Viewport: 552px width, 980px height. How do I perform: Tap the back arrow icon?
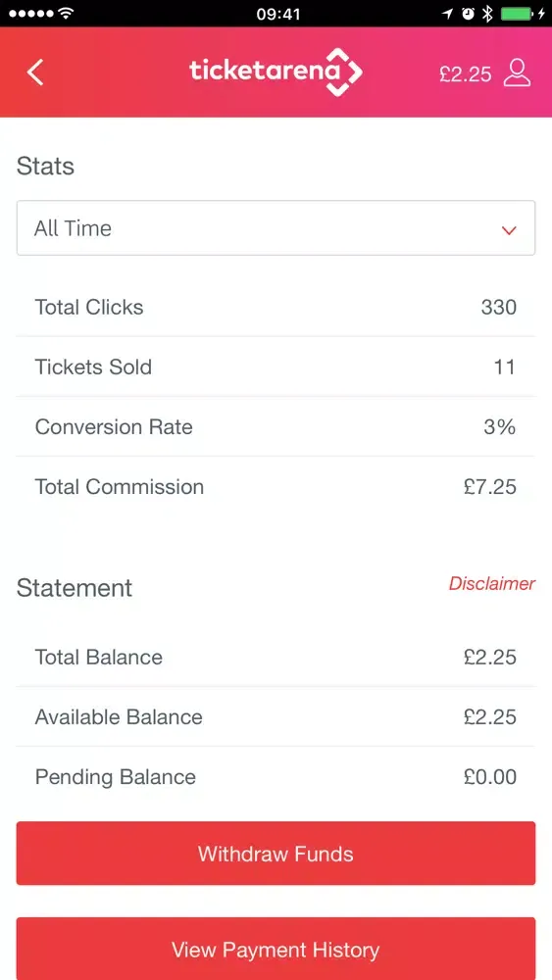(35, 73)
